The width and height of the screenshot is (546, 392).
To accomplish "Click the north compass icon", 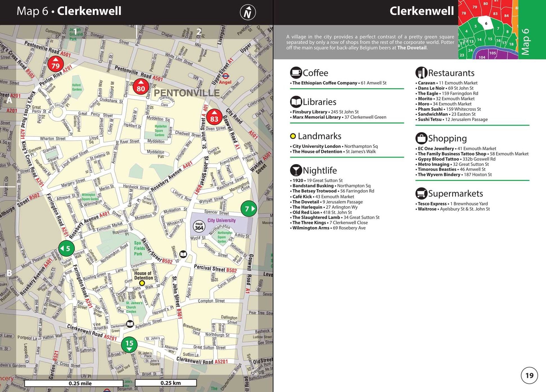I will coord(248,12).
